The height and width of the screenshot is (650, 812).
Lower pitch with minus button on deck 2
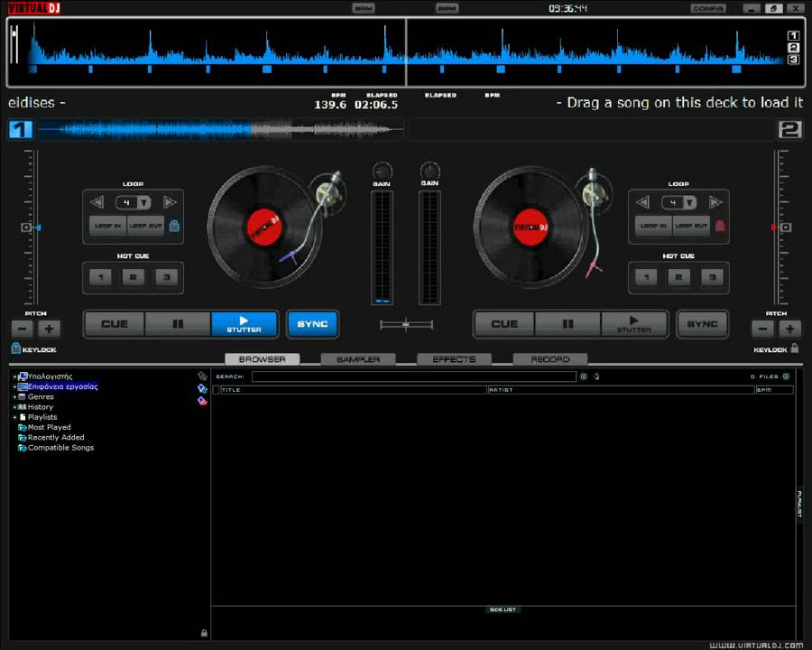click(x=762, y=329)
